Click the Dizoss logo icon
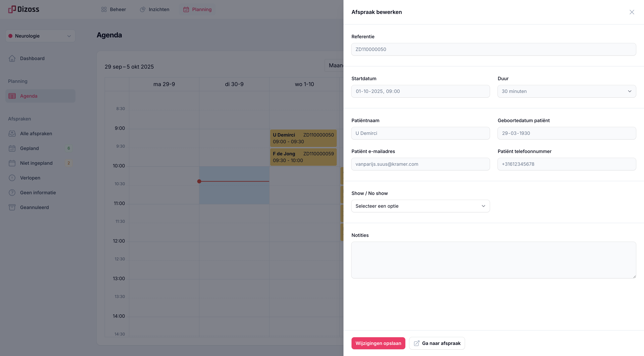Screen dimensions: 644x356 [x=12, y=9]
